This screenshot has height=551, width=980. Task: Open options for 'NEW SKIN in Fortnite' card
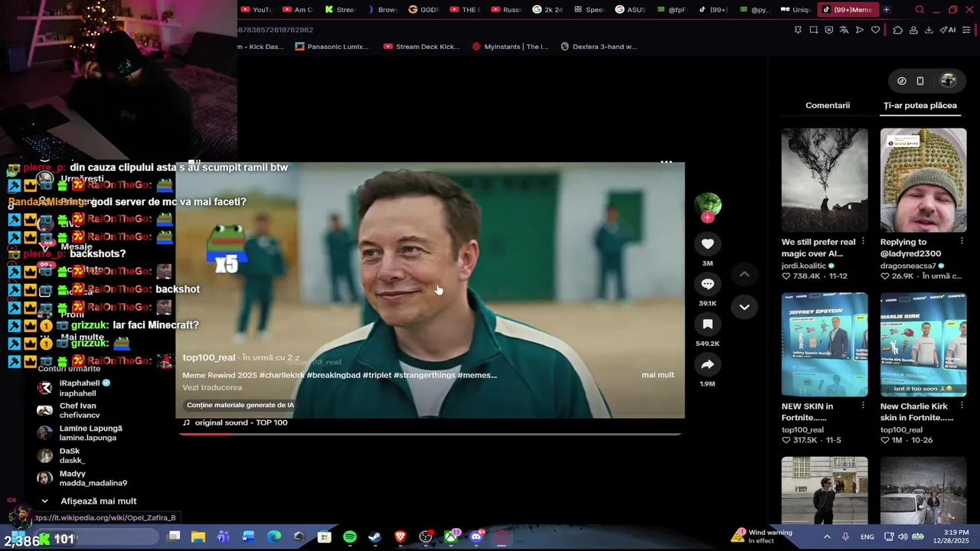click(x=863, y=406)
